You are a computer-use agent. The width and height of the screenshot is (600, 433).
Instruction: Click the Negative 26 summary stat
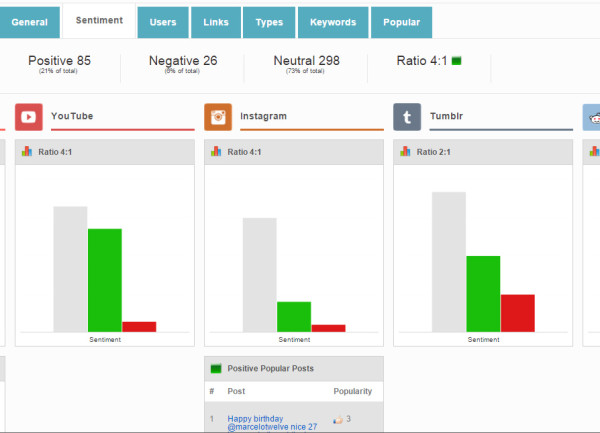click(x=183, y=63)
